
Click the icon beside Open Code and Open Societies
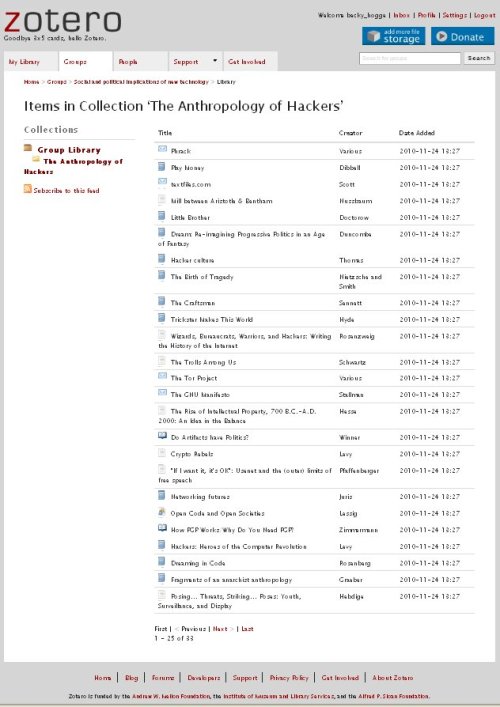tap(161, 512)
